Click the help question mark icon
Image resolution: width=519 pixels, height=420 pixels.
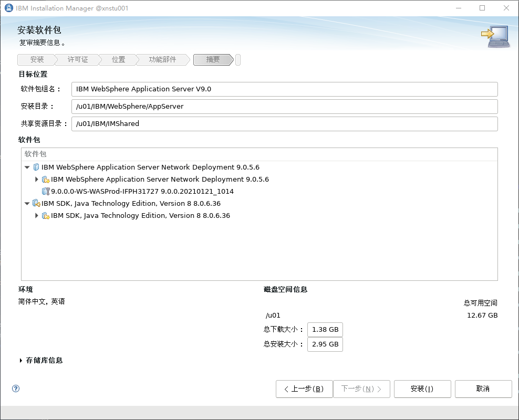(16, 388)
